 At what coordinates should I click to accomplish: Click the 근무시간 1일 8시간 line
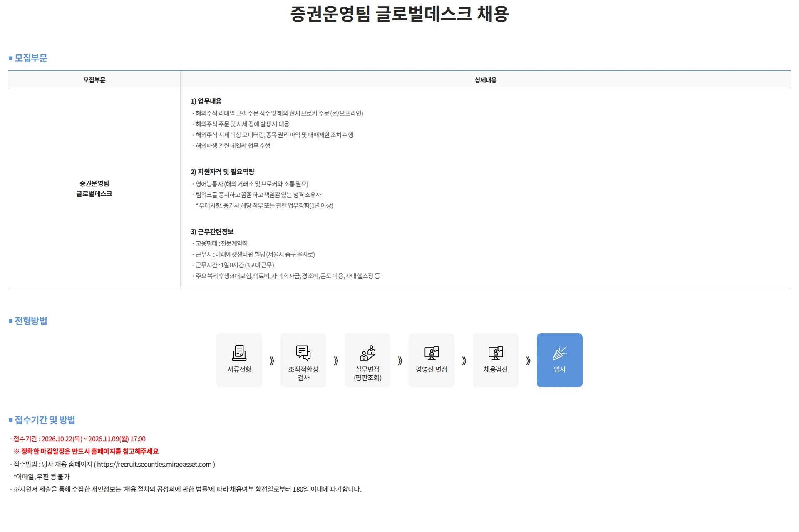[233, 265]
